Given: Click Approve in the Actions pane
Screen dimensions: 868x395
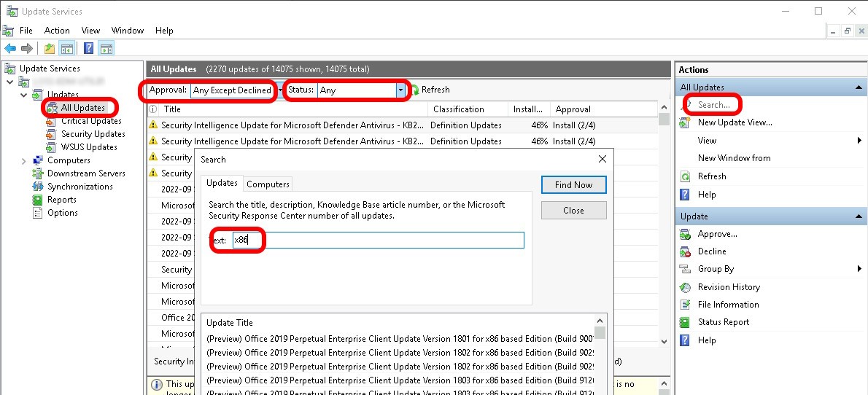Looking at the screenshot, I should [x=717, y=234].
